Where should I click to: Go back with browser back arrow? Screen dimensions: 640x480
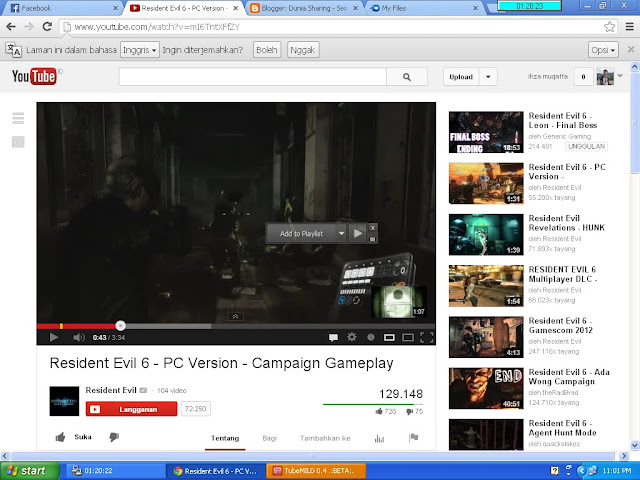point(11,27)
